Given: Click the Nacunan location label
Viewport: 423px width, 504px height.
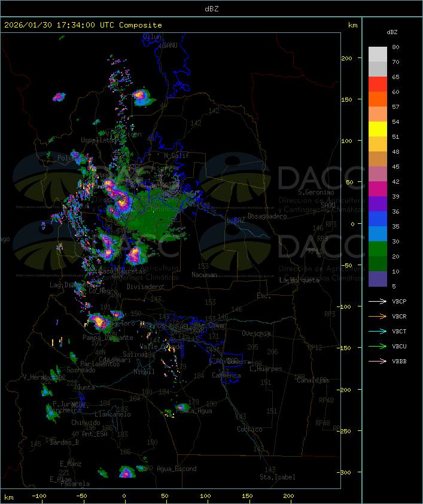Looking at the screenshot, I should 204,275.
